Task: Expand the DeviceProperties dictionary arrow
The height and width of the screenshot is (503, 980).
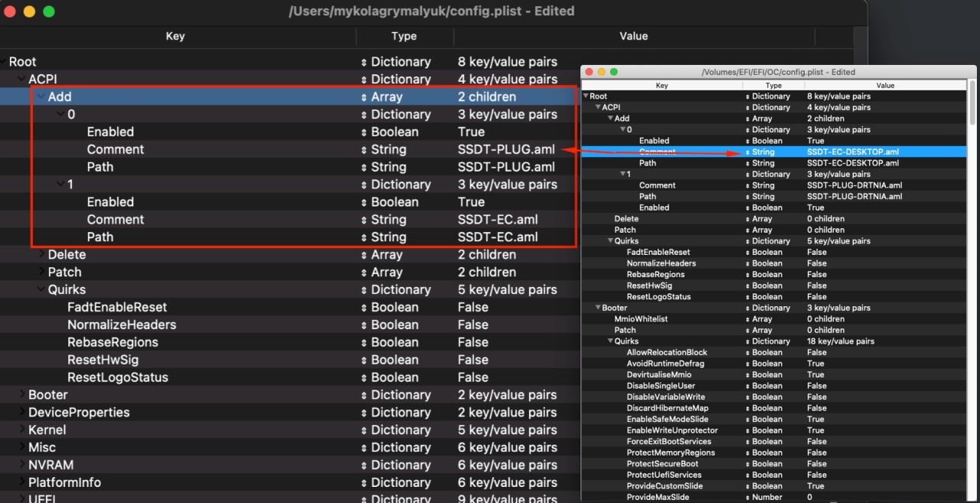Action: (22, 413)
